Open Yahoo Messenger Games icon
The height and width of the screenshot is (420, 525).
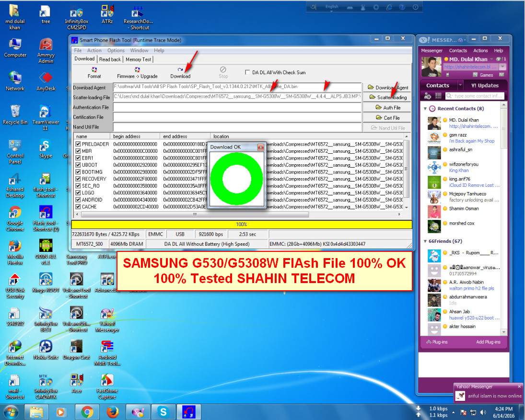click(x=483, y=75)
